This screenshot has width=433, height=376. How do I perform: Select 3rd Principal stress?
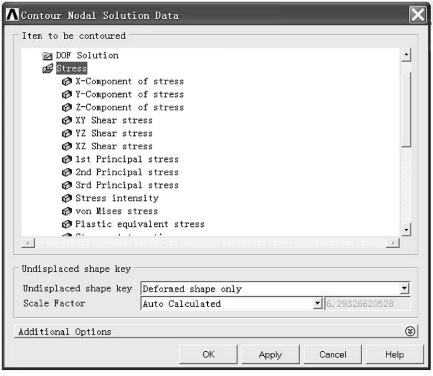(127, 186)
